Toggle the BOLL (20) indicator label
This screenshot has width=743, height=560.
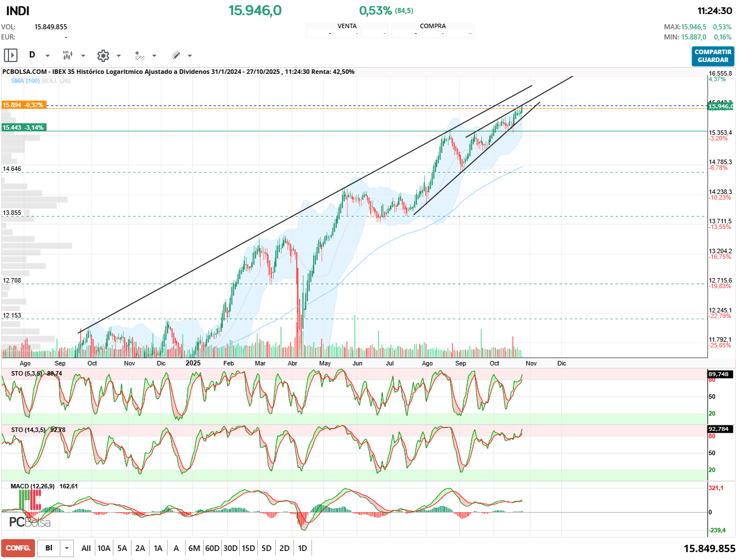point(56,81)
